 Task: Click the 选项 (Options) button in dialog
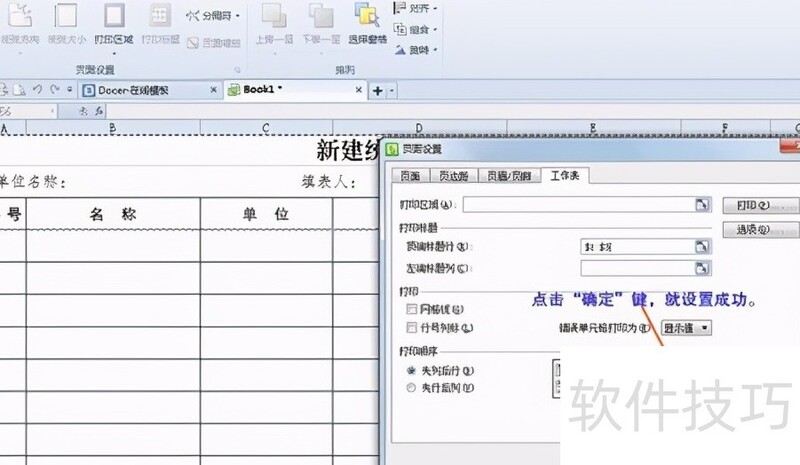point(761,230)
